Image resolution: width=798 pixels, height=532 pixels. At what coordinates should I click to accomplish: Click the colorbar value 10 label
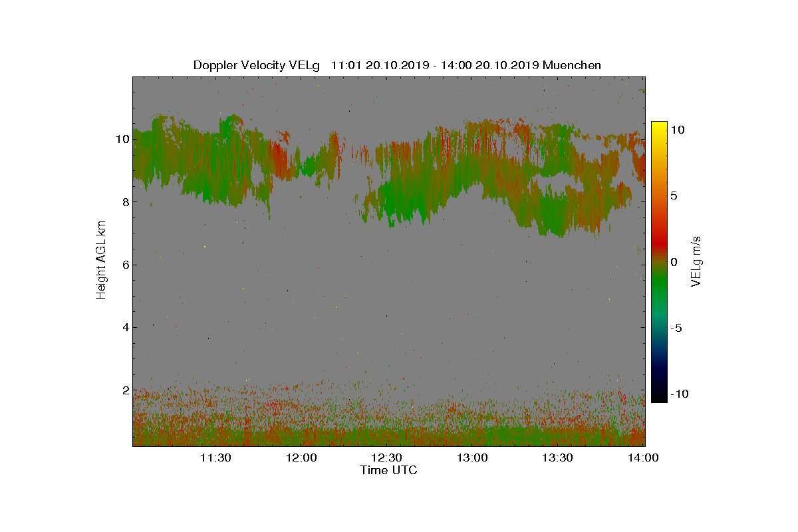click(x=678, y=130)
